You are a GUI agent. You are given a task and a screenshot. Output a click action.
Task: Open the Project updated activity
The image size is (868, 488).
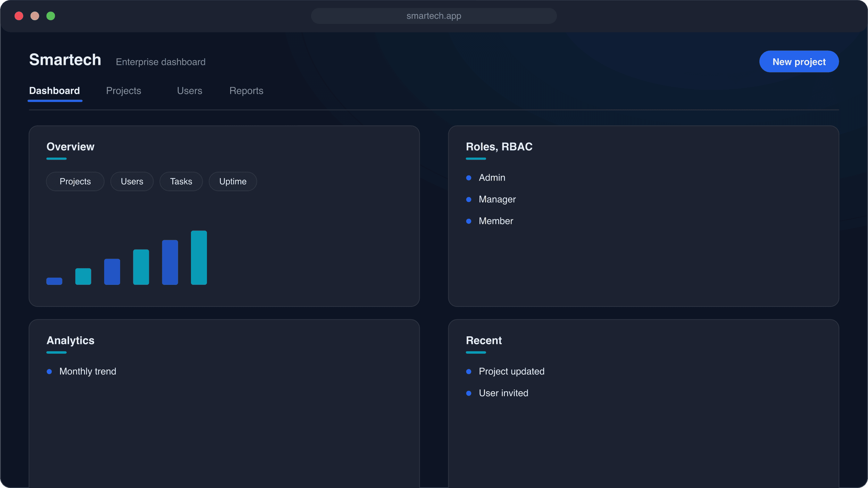(511, 371)
